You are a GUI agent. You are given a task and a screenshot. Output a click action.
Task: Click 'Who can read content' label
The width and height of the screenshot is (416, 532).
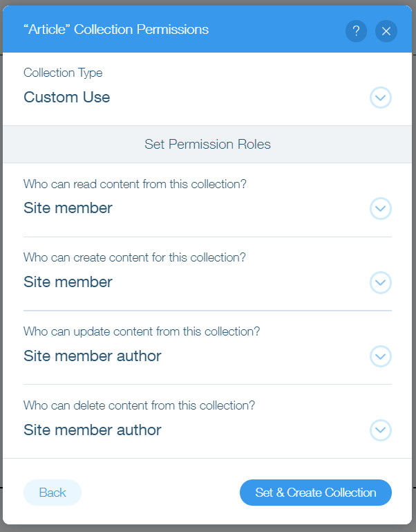(135, 184)
